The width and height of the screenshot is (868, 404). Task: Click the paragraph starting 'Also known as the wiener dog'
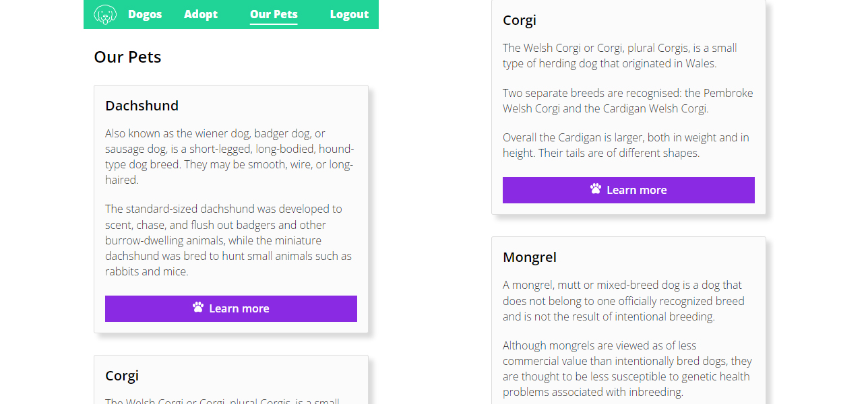coord(229,156)
